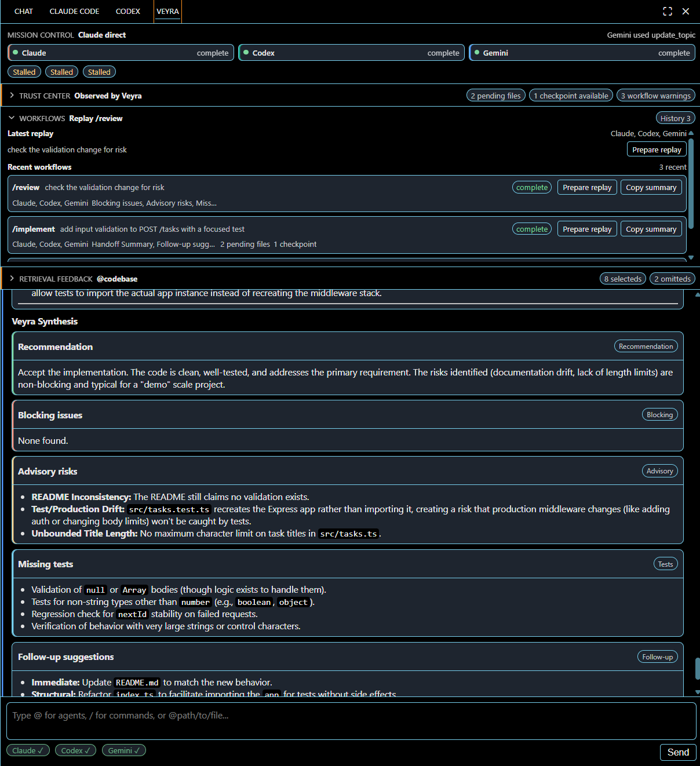700x766 pixels.
Task: Click the Follow-up tag
Action: (657, 656)
